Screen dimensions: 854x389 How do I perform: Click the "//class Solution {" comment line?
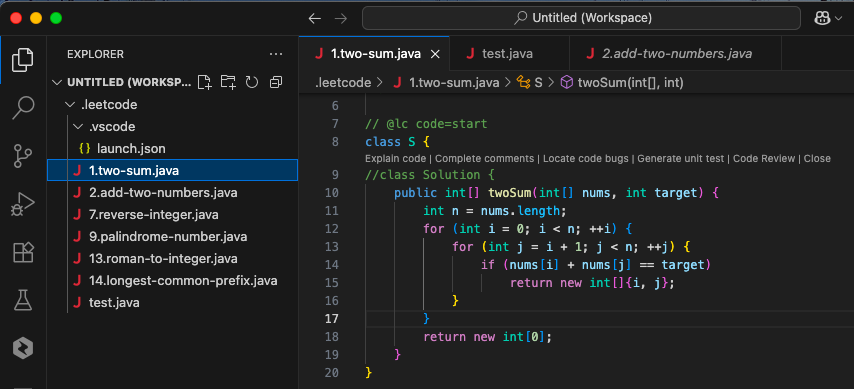click(430, 175)
